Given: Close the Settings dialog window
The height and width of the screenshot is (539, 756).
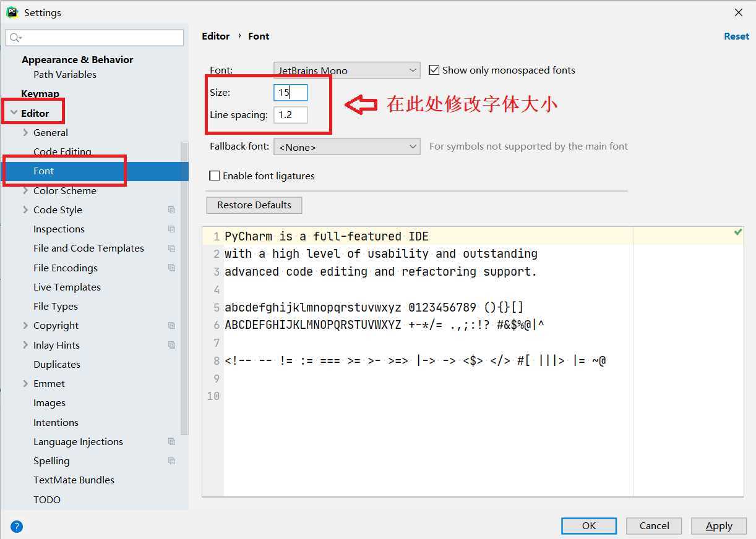Looking at the screenshot, I should point(739,12).
